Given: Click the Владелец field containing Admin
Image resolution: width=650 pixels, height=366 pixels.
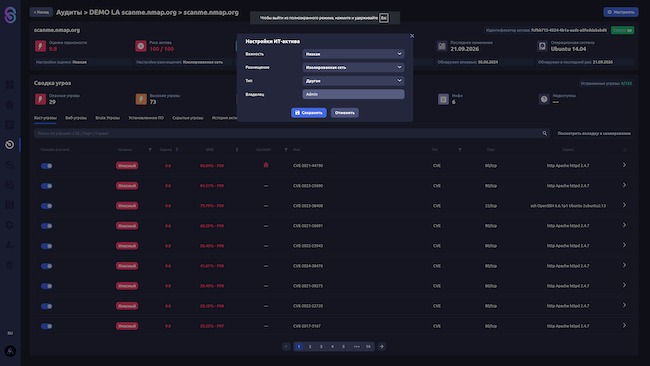Looking at the screenshot, I should pyautogui.click(x=353, y=94).
